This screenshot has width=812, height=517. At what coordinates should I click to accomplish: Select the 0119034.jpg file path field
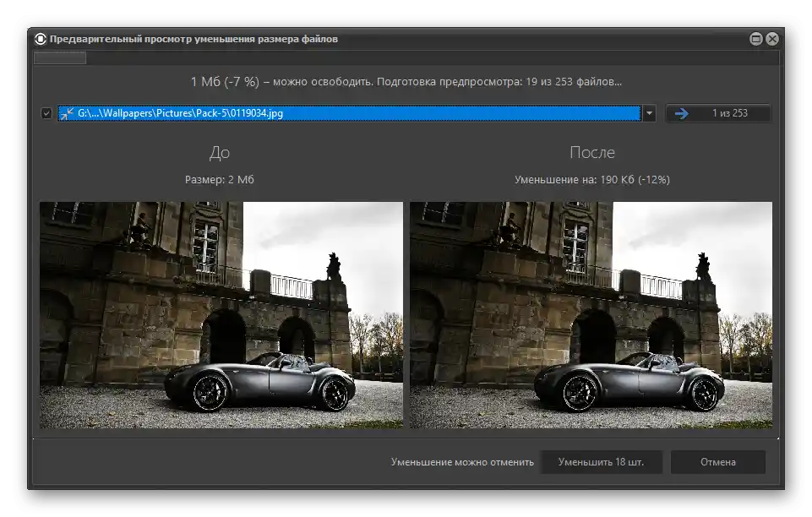coord(349,113)
